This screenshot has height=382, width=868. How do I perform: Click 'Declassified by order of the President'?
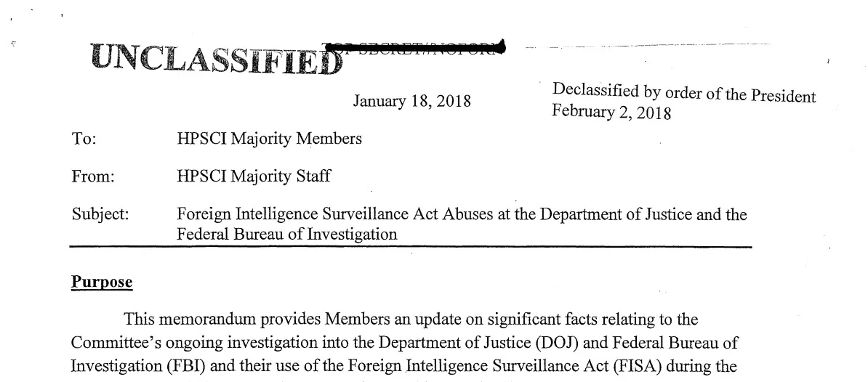(683, 92)
